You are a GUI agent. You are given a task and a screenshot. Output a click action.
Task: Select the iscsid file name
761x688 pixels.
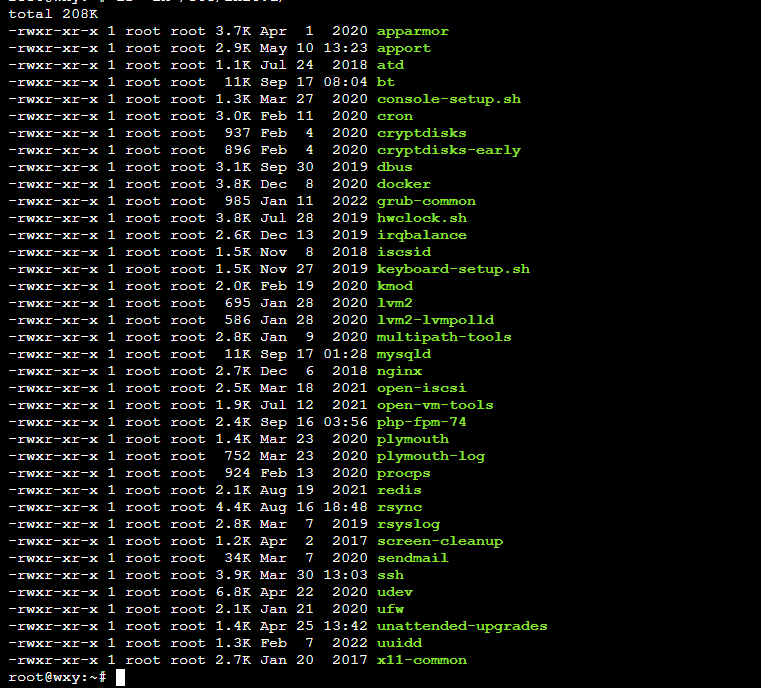click(x=404, y=252)
